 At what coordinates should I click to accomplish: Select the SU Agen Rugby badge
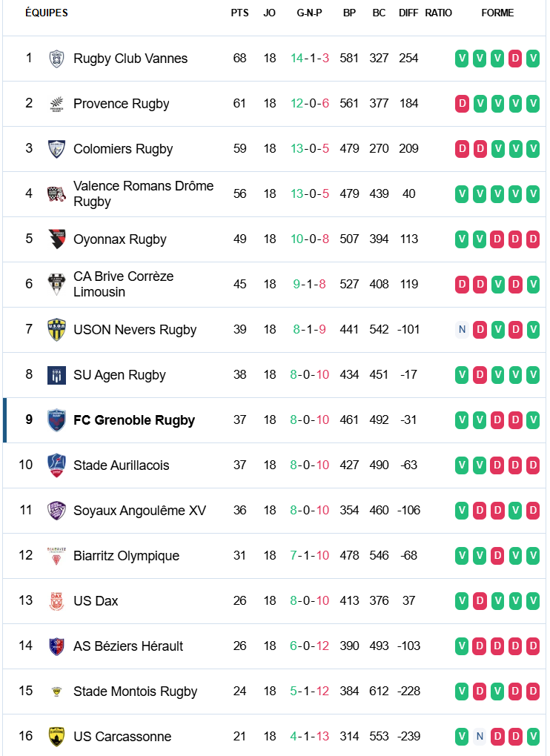pyautogui.click(x=56, y=375)
